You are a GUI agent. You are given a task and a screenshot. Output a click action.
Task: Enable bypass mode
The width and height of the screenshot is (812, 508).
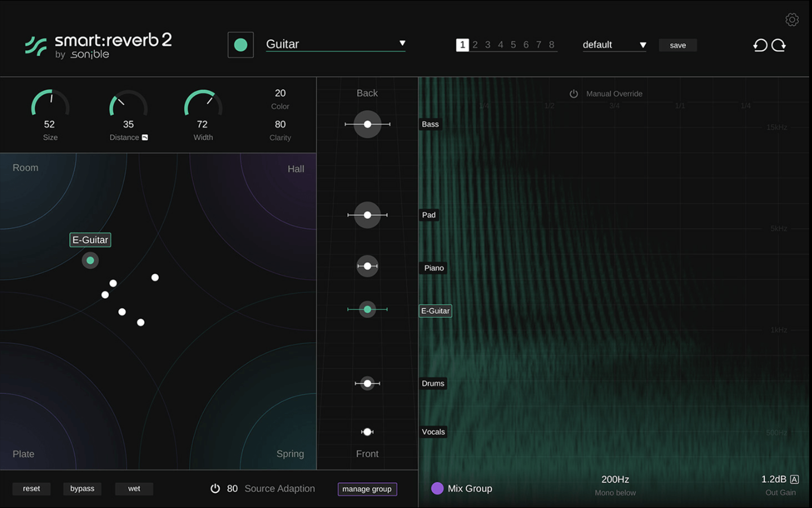(82, 488)
